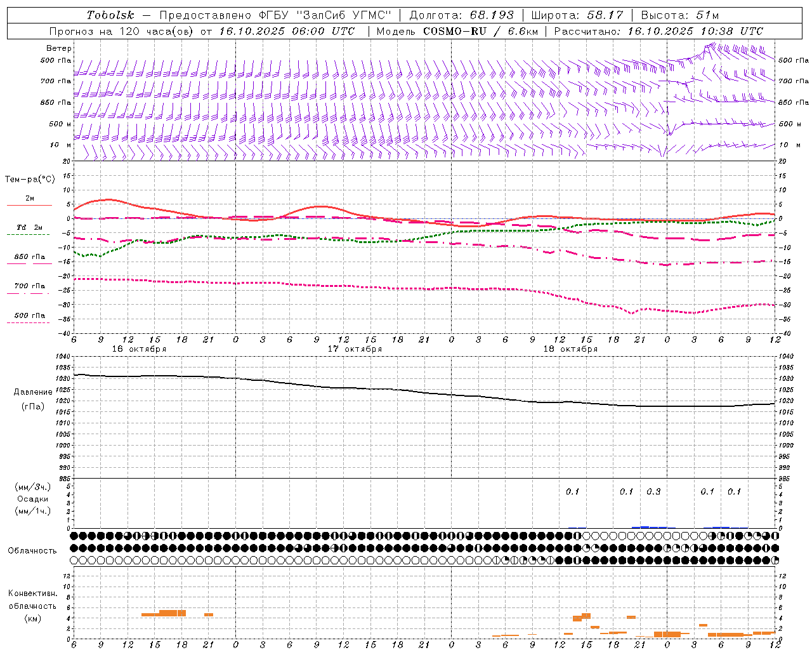Screen dimensions: 812x650
Task: Click the 'Модель COSMO-RU / 6.6км' model label
Action: [457, 31]
